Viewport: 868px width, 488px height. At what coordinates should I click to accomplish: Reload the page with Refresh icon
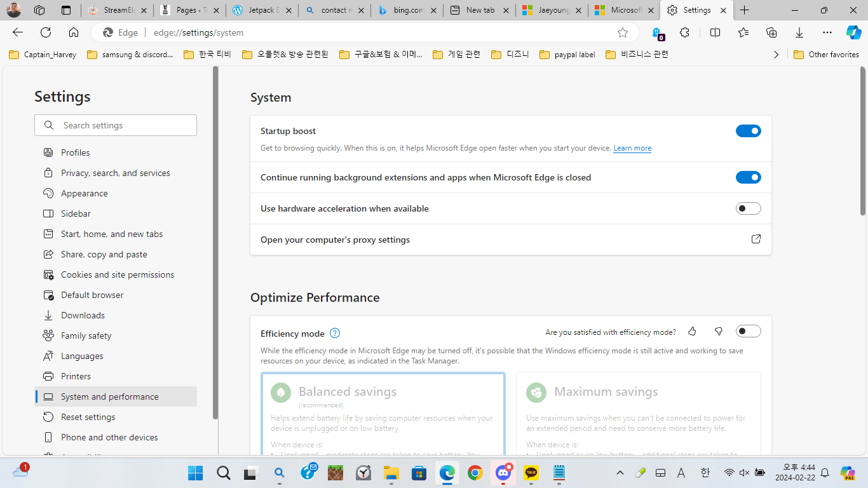[x=46, y=32]
